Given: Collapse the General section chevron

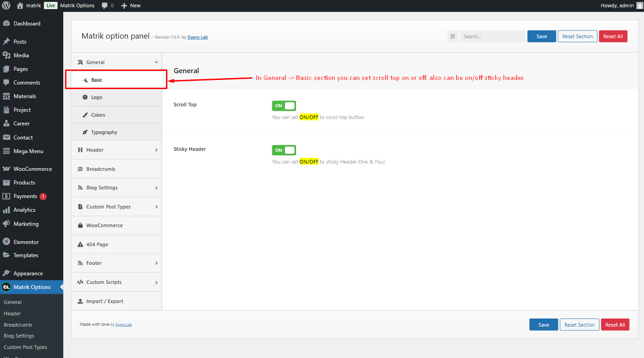Looking at the screenshot, I should coord(156,62).
